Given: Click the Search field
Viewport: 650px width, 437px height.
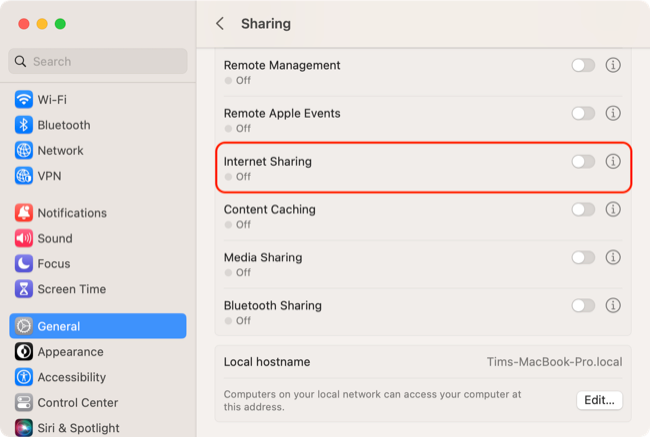Looking at the screenshot, I should (x=98, y=61).
